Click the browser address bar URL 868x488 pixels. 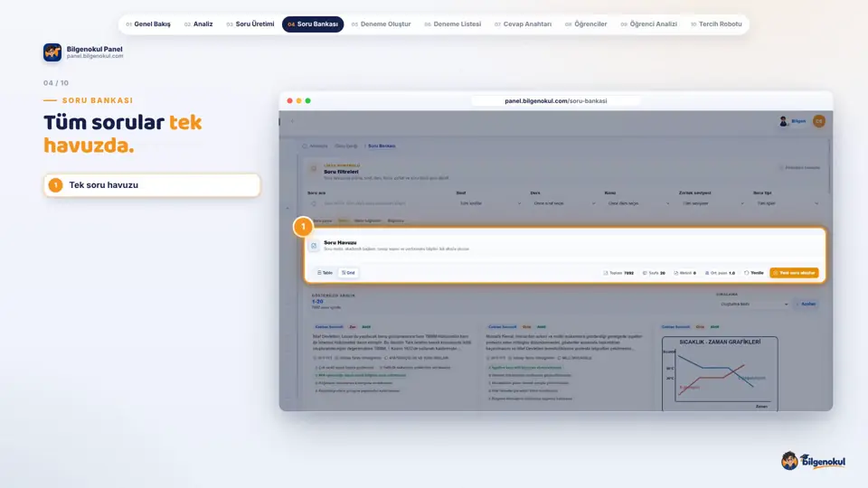click(x=556, y=100)
